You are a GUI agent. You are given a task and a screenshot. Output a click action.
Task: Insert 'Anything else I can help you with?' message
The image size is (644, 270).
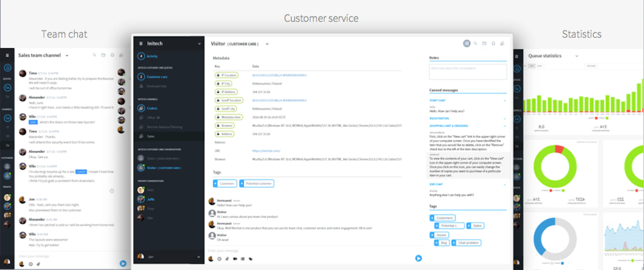coord(452,195)
